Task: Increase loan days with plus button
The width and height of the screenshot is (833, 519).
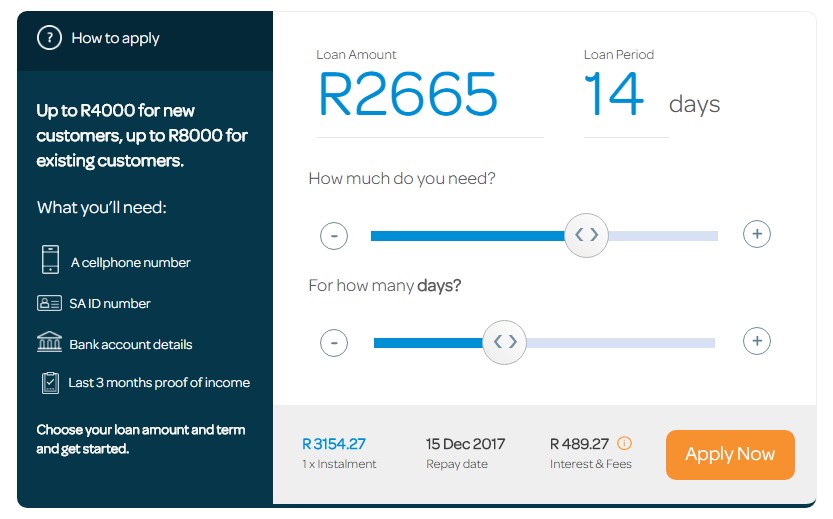Action: [757, 341]
